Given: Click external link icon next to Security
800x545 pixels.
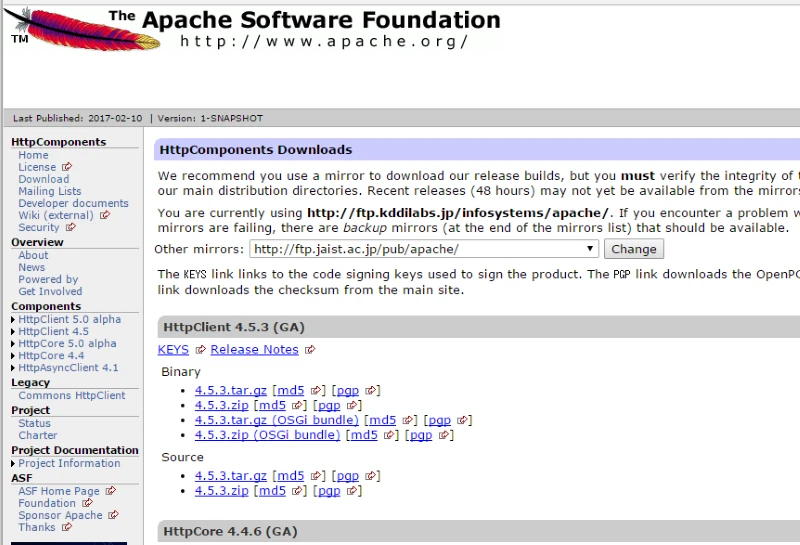Looking at the screenshot, I should point(71,227).
